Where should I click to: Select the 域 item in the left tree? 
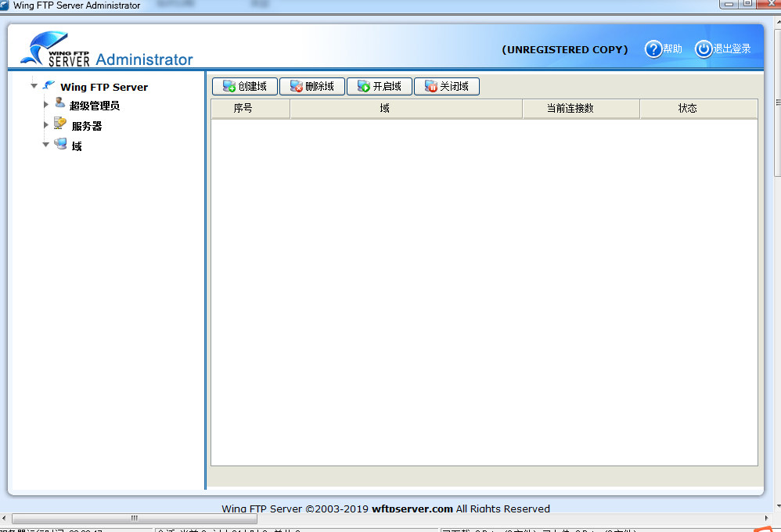click(x=77, y=146)
